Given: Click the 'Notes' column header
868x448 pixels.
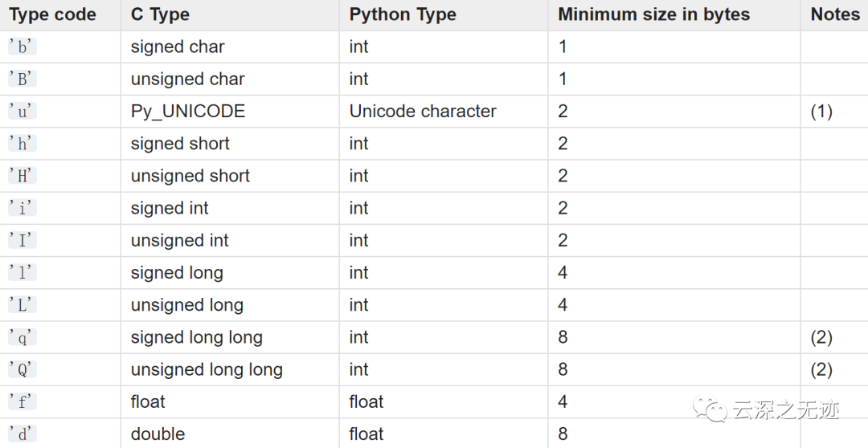Looking at the screenshot, I should (x=835, y=14).
